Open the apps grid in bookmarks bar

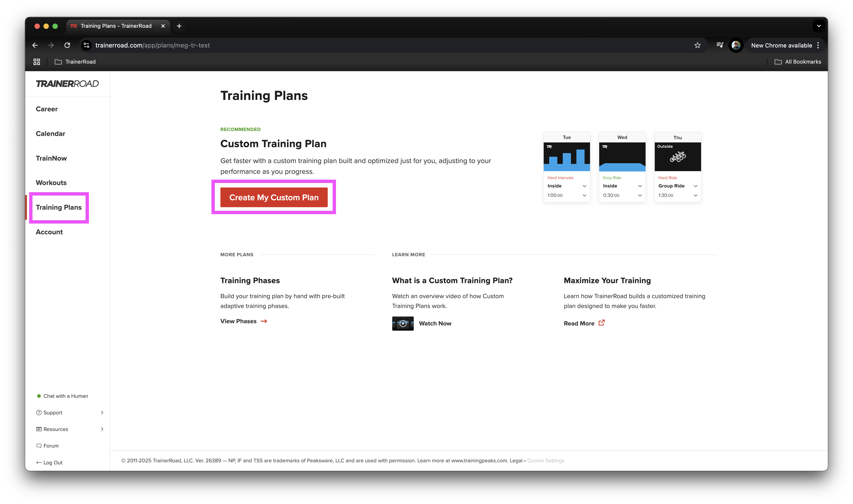click(x=37, y=61)
